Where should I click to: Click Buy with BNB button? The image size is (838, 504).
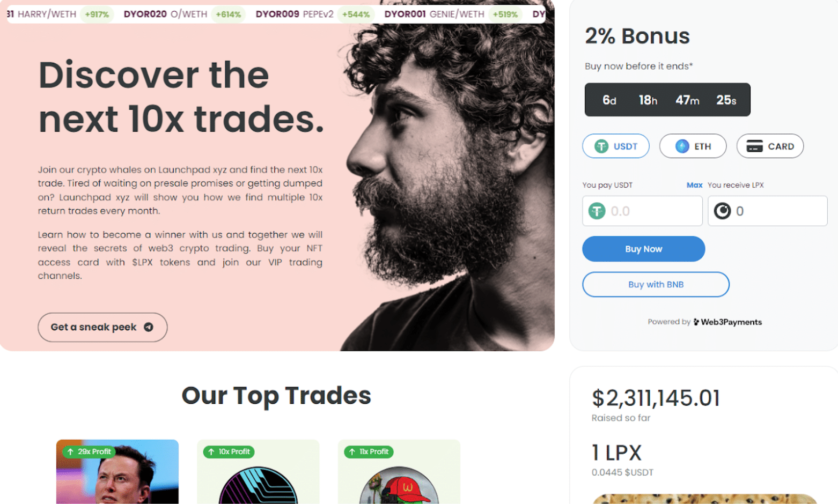pyautogui.click(x=656, y=284)
